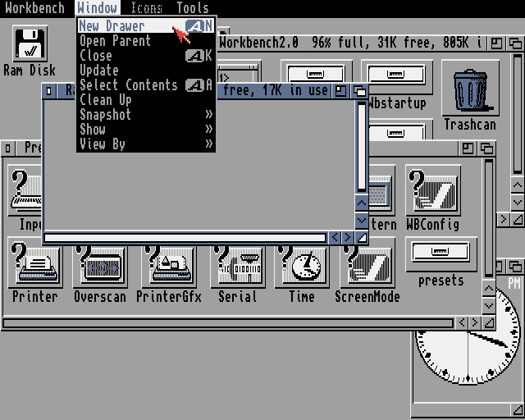Choose New Drawer from the Window menu
Screen dimensions: 525x420
click(146, 25)
